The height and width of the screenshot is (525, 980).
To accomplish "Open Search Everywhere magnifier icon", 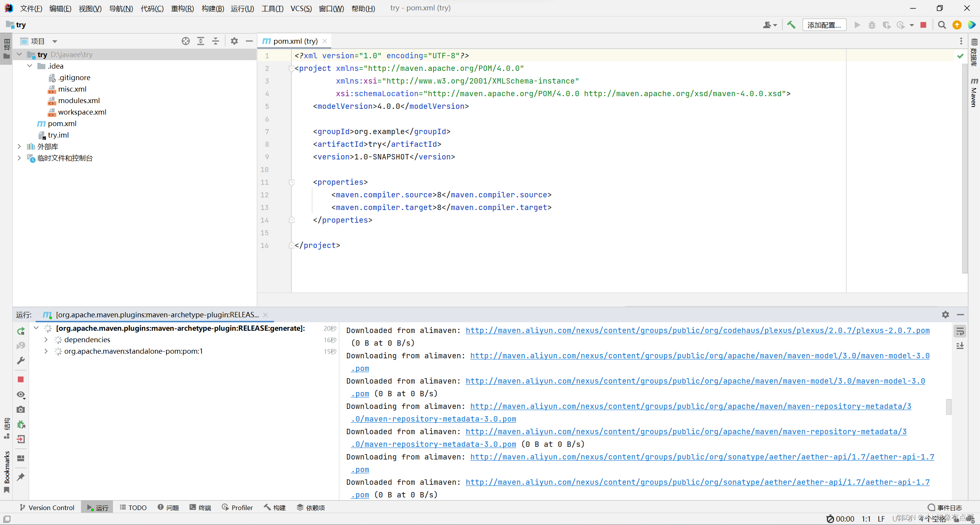I will (x=942, y=25).
